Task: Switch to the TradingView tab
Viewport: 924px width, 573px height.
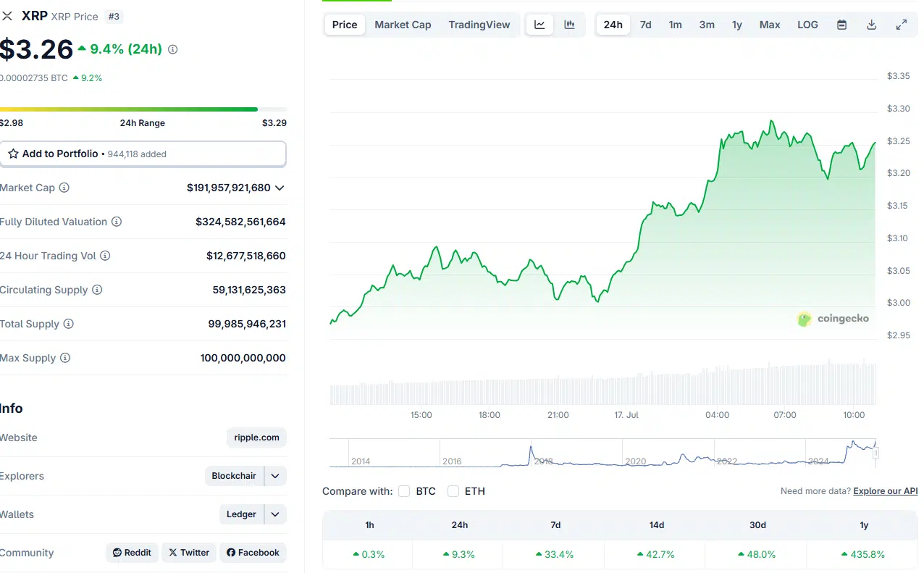Action: [x=479, y=24]
